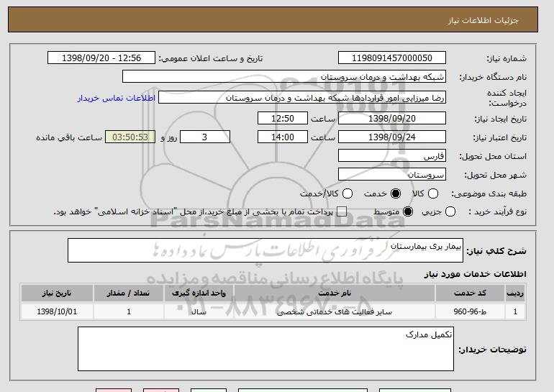Click the جزئیات اطلاعات نیاز page header
This screenshot has width=554, height=392.
[483, 20]
